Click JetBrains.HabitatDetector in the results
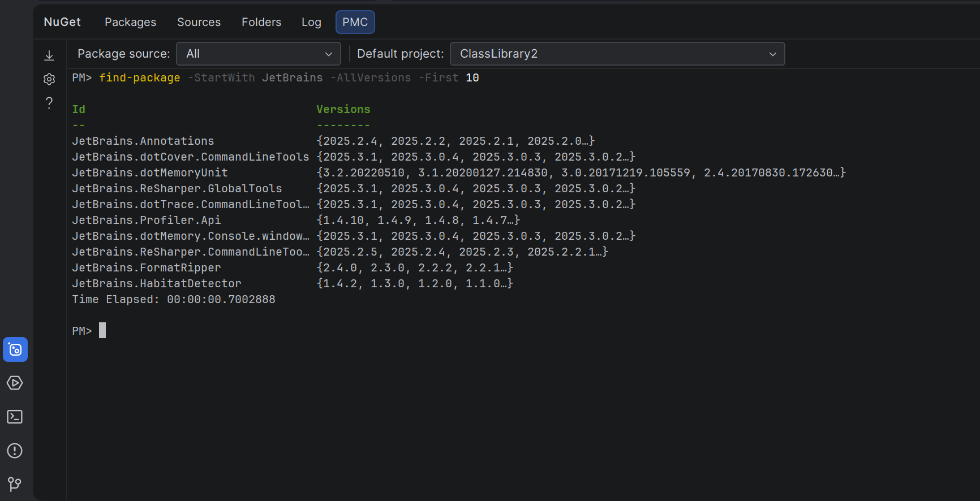The width and height of the screenshot is (980, 501). click(x=156, y=283)
